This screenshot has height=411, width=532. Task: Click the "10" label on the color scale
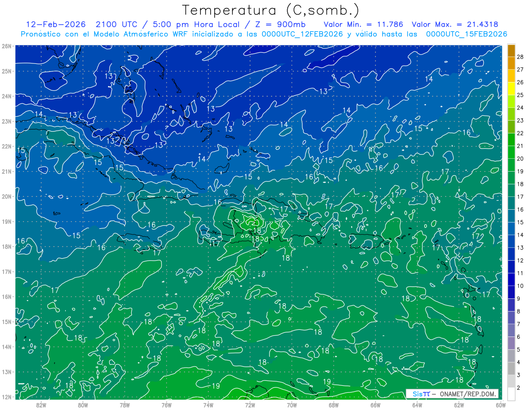pos(520,286)
